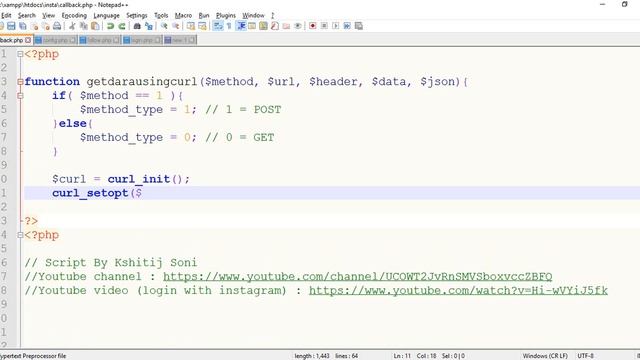640x360 pixels.
Task: Click the Ln : 11 status bar entry
Action: click(402, 356)
